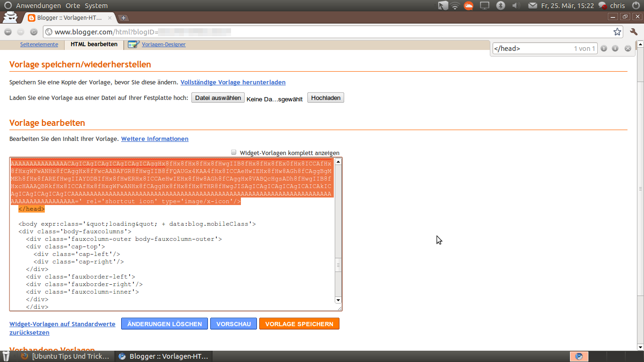The width and height of the screenshot is (644, 362).
Task: Open the messaging envelope indicator
Action: [x=533, y=6]
